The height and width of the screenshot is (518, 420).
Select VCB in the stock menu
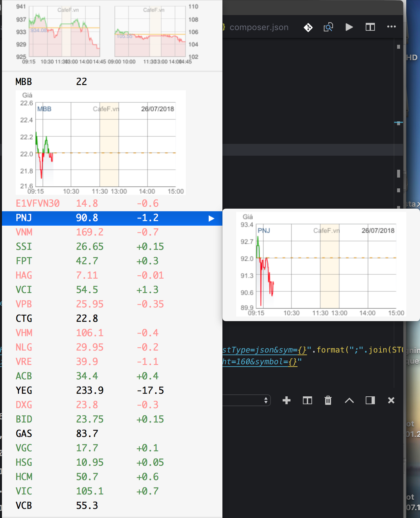[112, 506]
